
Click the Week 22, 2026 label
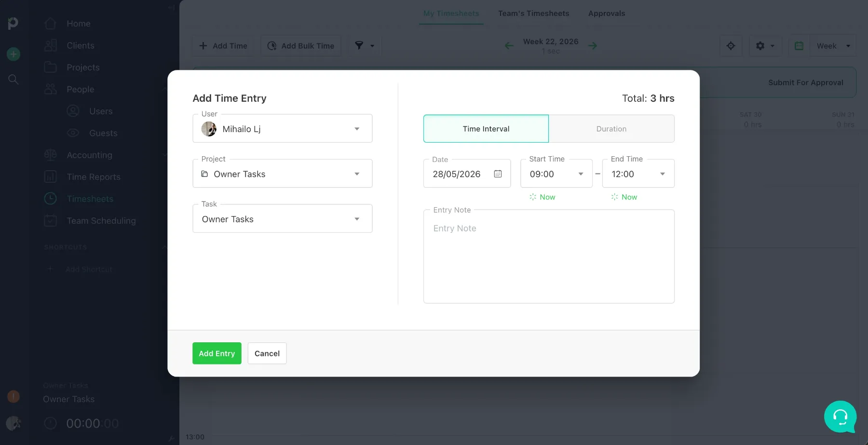coord(551,41)
